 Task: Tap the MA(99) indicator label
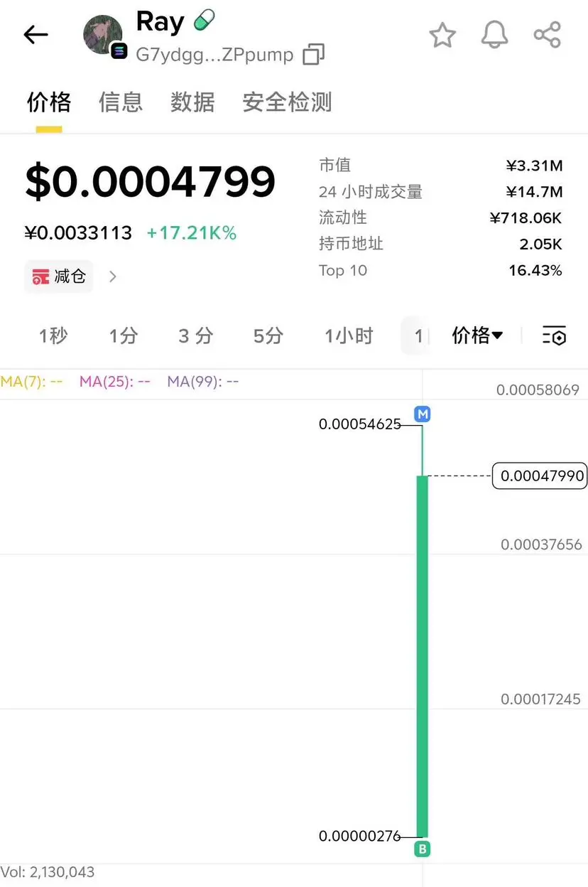tap(203, 382)
